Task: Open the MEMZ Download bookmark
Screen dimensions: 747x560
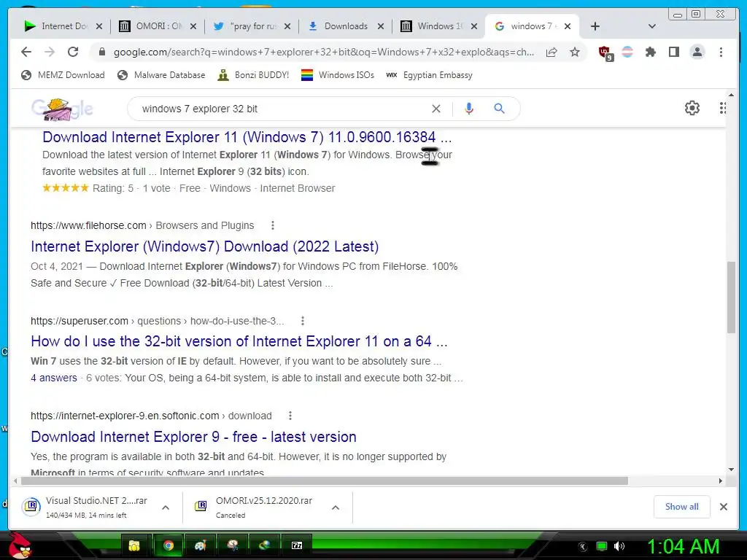Action: click(x=63, y=75)
